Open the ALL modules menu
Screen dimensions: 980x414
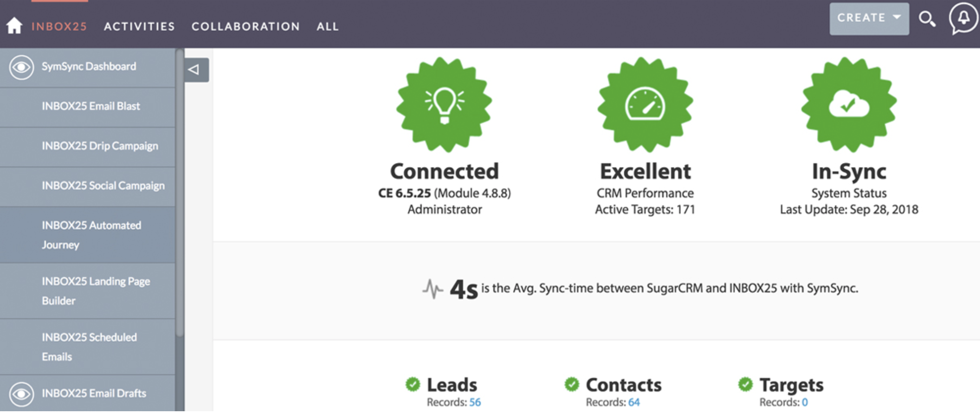pyautogui.click(x=327, y=26)
